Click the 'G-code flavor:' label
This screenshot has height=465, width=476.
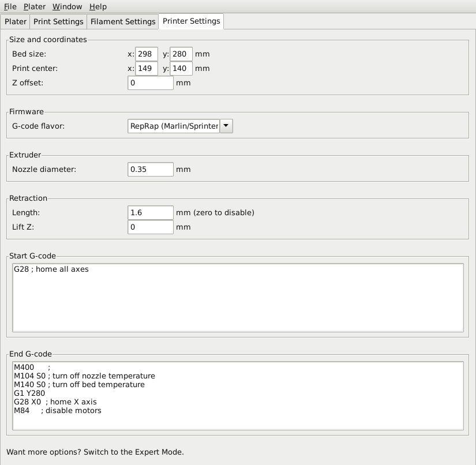(38, 126)
